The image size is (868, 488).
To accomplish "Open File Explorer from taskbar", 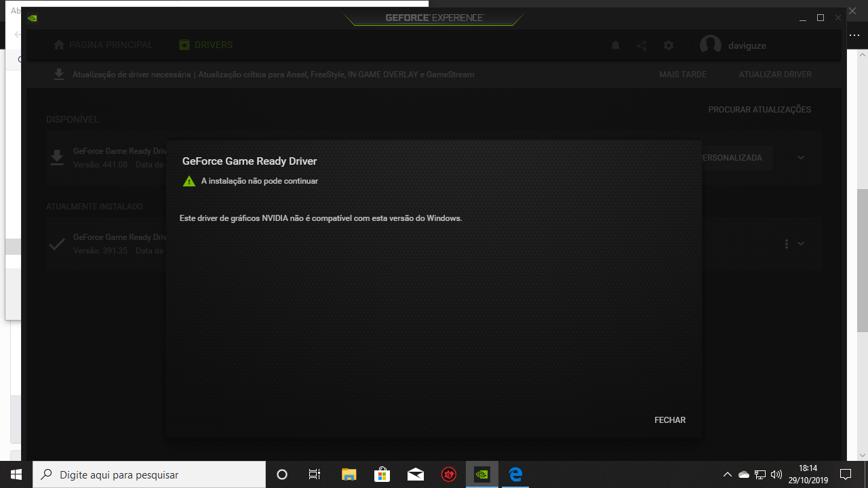I will point(349,474).
